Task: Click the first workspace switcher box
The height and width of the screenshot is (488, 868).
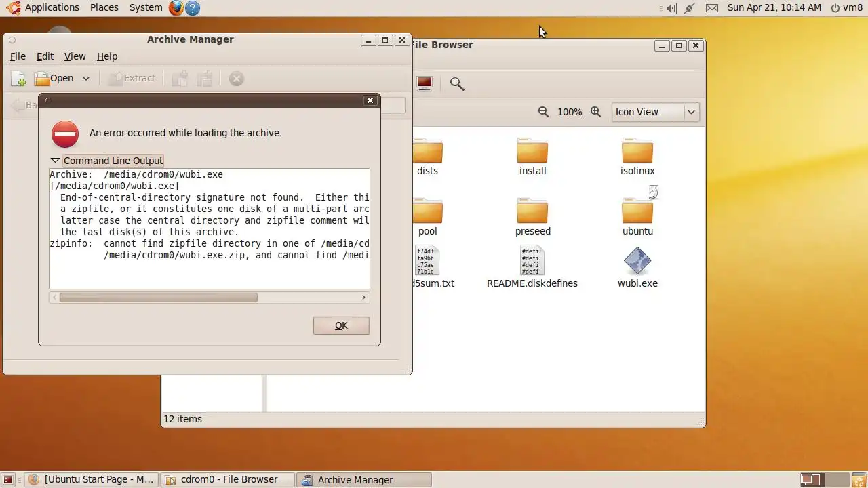Action: (x=811, y=480)
